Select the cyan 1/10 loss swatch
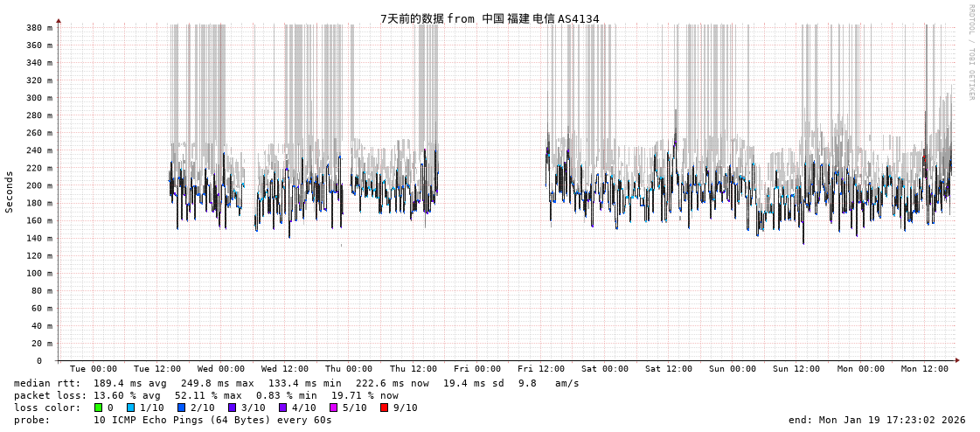Image resolution: width=980 pixels, height=432 pixels. [130, 408]
